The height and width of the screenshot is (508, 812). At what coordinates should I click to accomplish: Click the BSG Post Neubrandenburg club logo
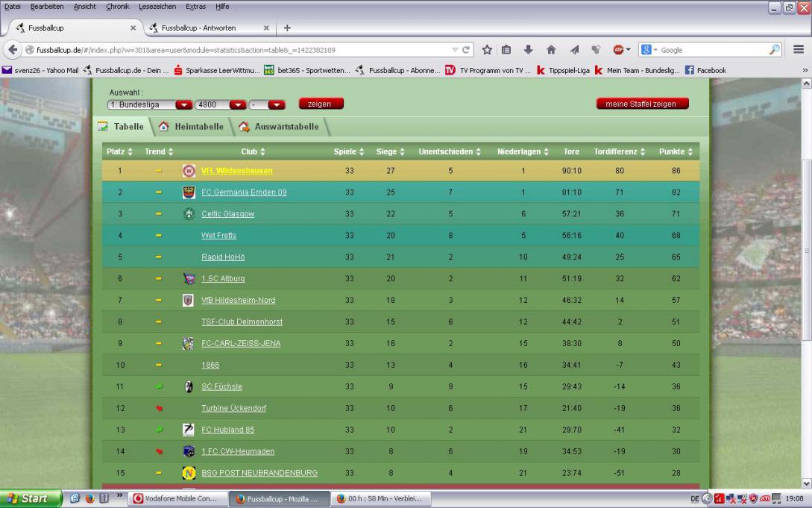[189, 473]
